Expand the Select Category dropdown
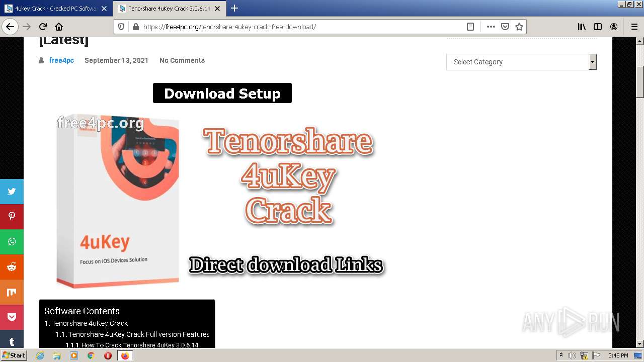 [521, 62]
